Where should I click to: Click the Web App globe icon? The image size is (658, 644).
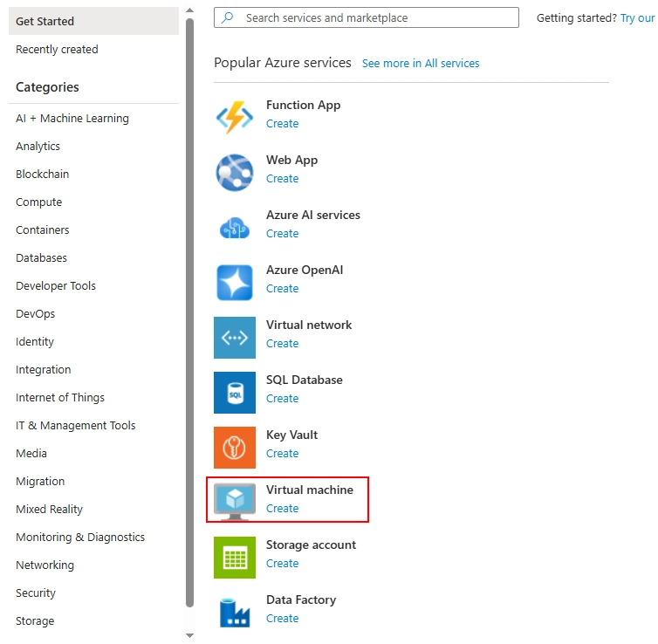click(x=235, y=172)
